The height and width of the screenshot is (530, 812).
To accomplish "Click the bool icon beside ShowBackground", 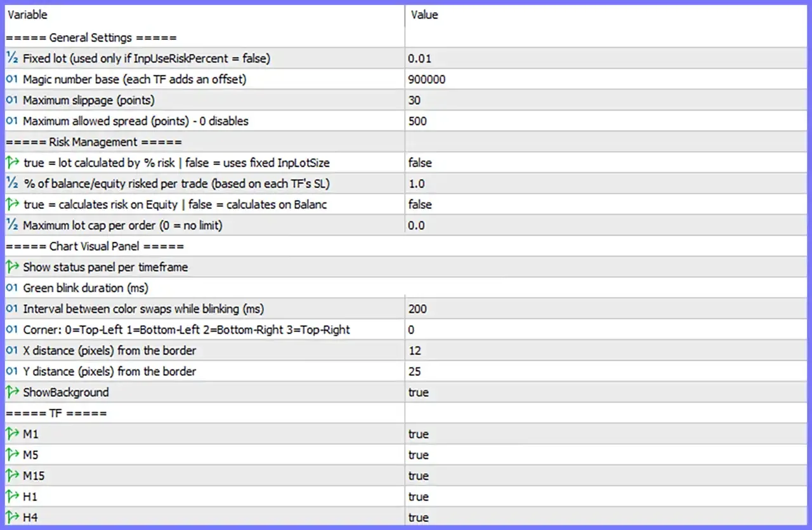I will click(12, 392).
